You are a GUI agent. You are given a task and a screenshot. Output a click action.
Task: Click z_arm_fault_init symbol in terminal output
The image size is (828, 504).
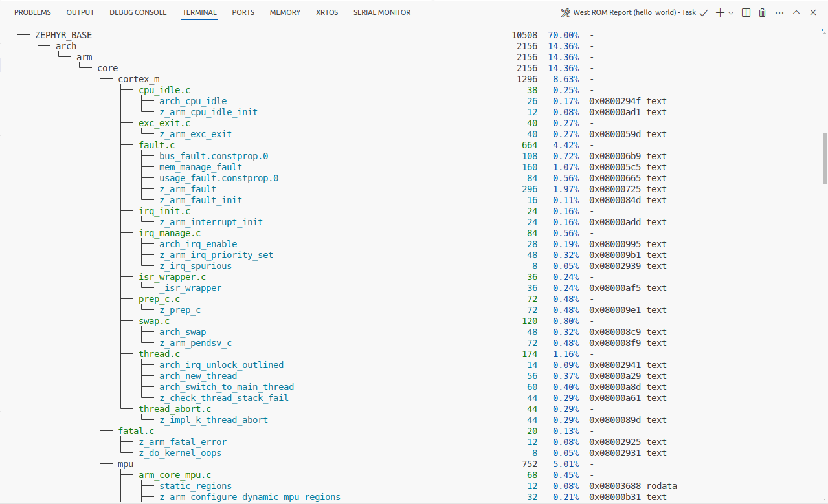201,200
